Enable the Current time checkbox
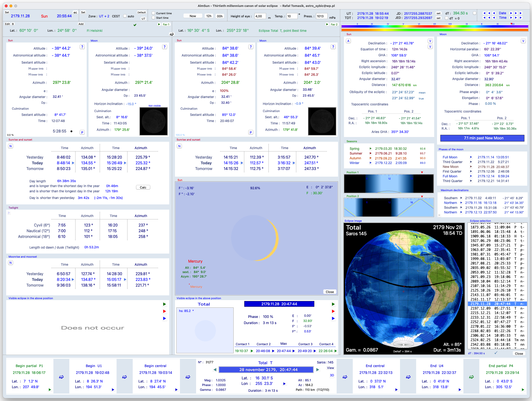Screen dimensions: 532x401 pos(153,13)
